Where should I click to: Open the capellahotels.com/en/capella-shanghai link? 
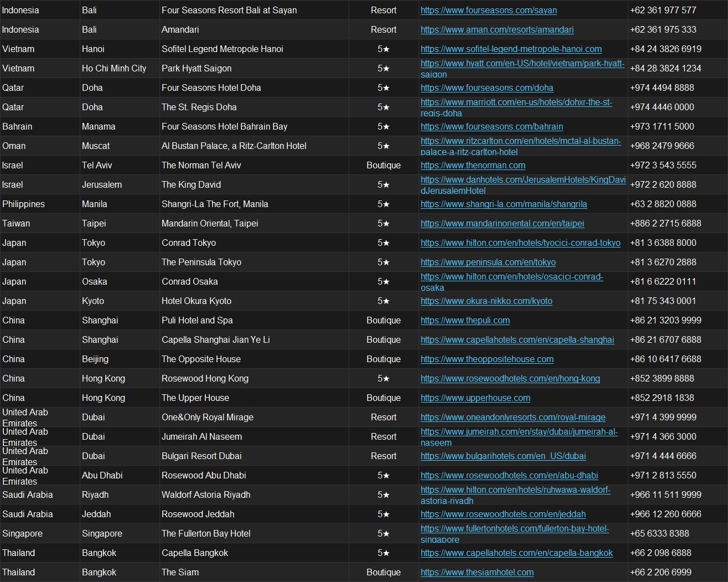[518, 340]
